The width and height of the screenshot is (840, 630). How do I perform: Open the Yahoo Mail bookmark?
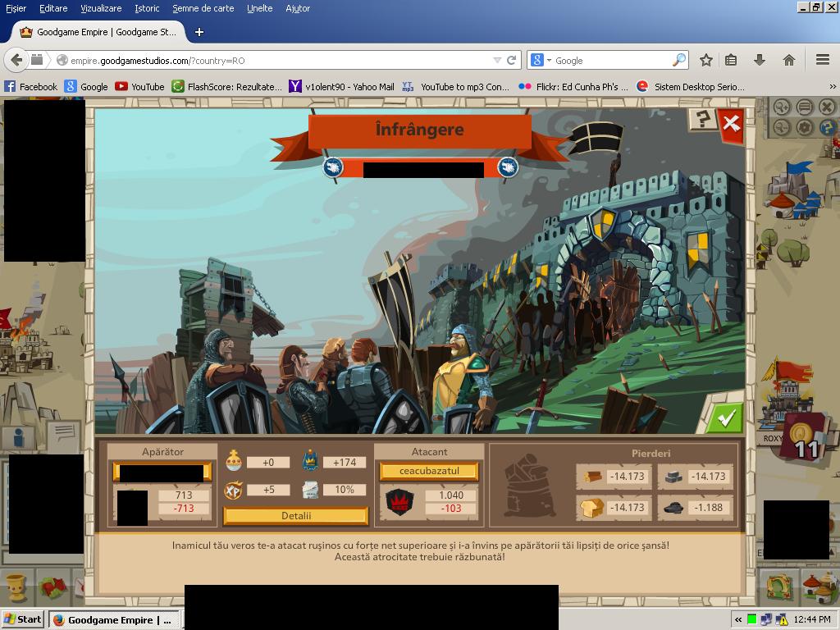341,86
